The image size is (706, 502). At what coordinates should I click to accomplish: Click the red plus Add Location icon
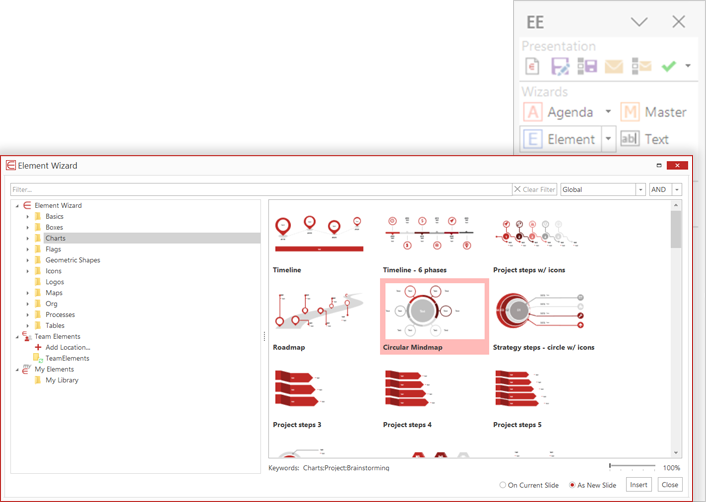click(x=38, y=347)
